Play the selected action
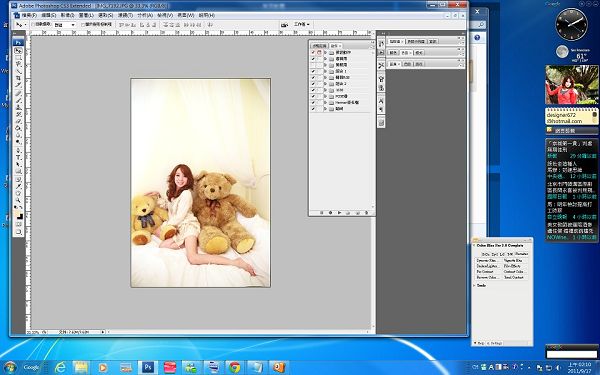 click(339, 213)
